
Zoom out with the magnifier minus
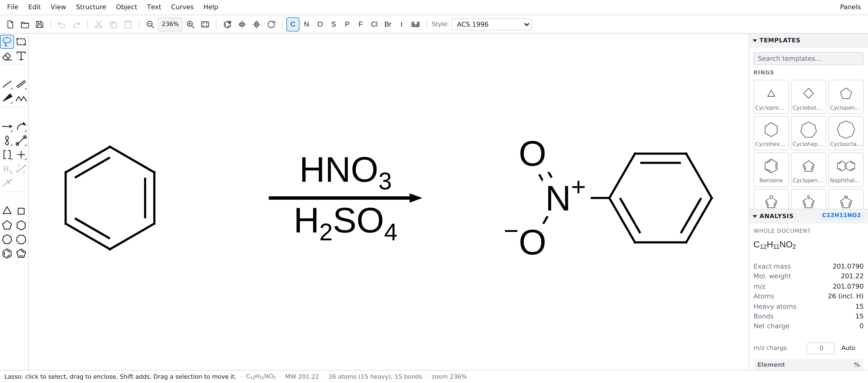[150, 24]
